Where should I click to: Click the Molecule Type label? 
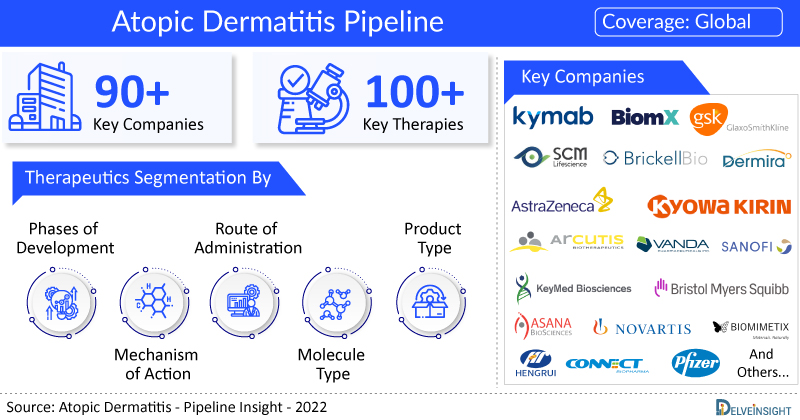pyautogui.click(x=332, y=364)
